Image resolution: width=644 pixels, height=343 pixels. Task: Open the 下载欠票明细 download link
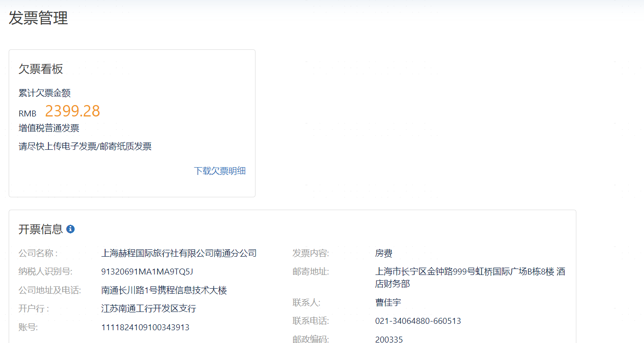point(220,171)
